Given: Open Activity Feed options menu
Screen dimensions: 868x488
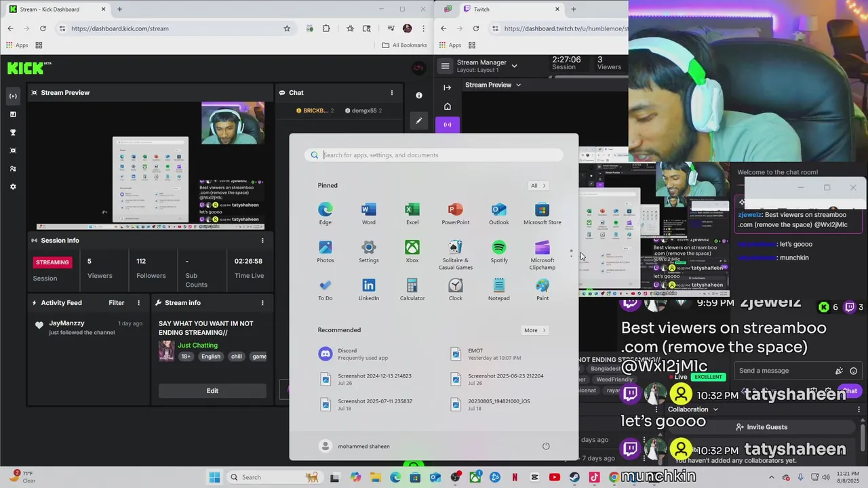Looking at the screenshot, I should coord(139,303).
